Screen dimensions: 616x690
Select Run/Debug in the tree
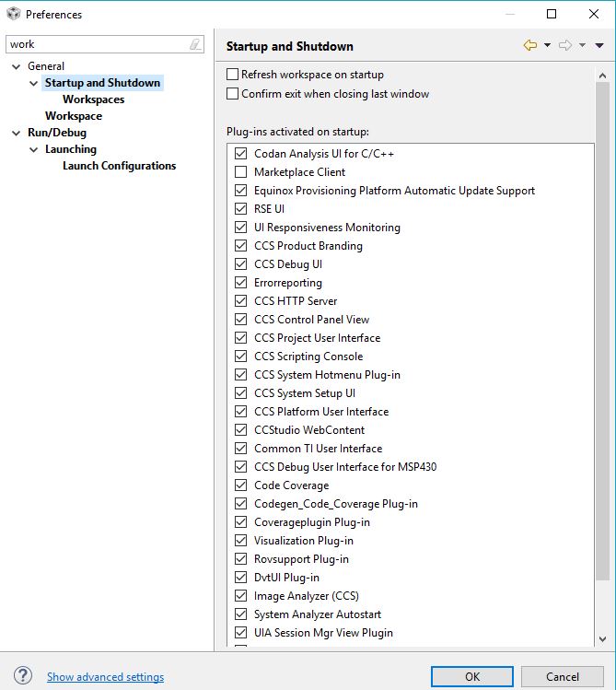tap(57, 133)
